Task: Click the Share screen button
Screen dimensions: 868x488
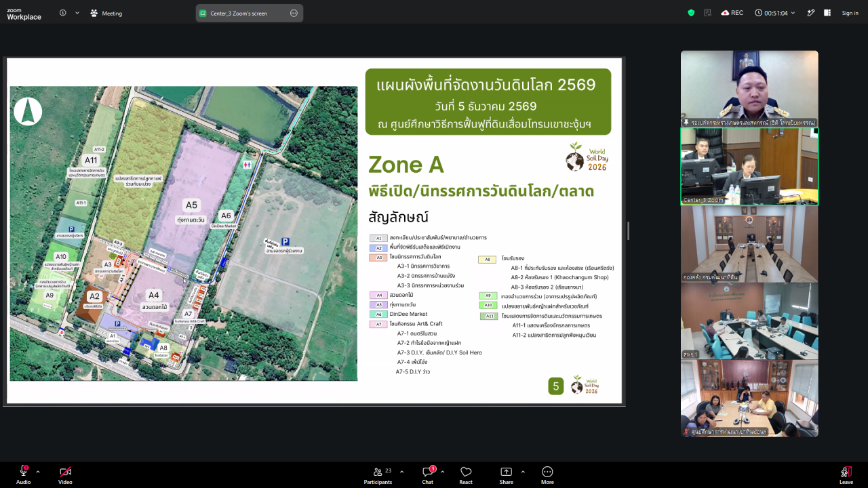Action: 507,474
